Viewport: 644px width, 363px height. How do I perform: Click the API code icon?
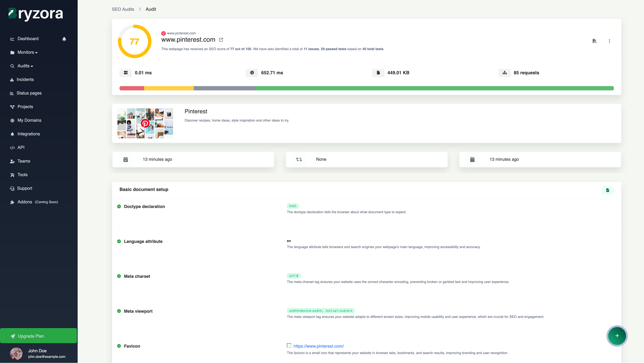pos(12,148)
